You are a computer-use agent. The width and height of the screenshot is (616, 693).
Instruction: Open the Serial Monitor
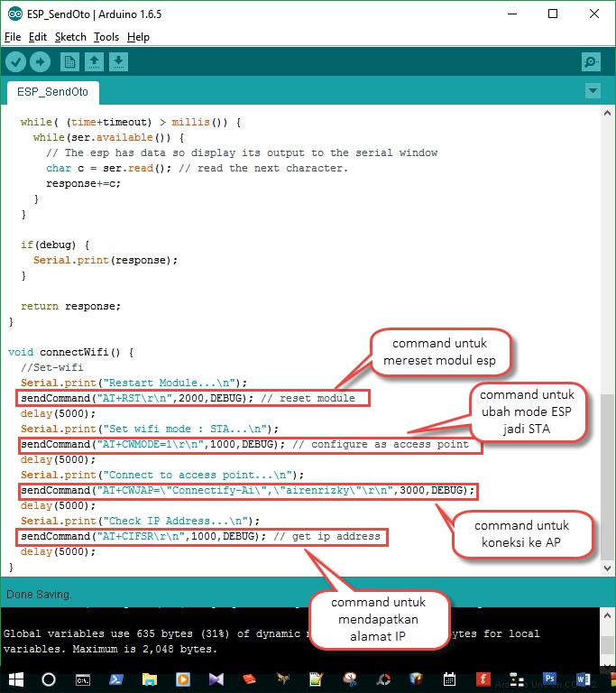pos(591,61)
